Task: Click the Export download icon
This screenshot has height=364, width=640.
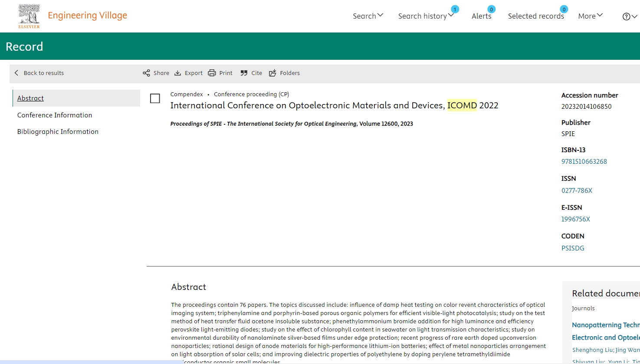Action: [177, 73]
